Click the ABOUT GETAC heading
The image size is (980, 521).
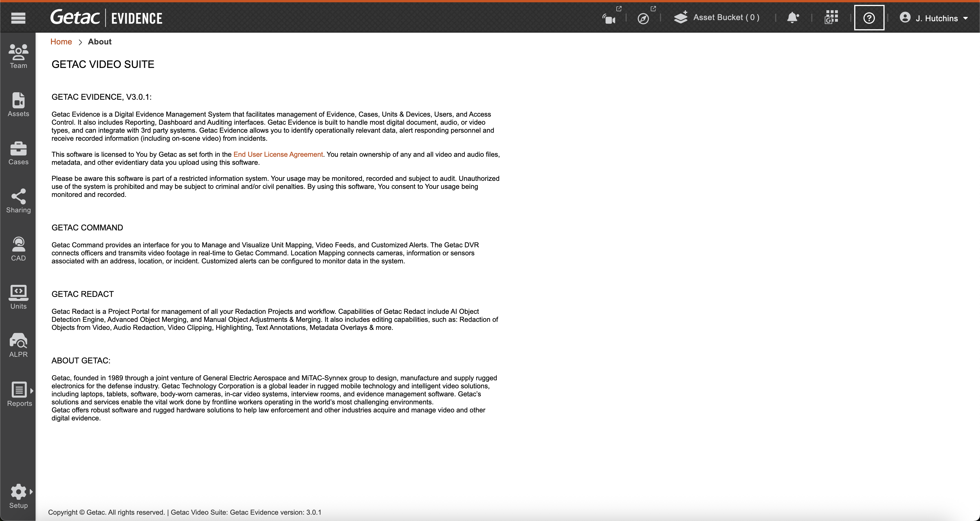(81, 361)
